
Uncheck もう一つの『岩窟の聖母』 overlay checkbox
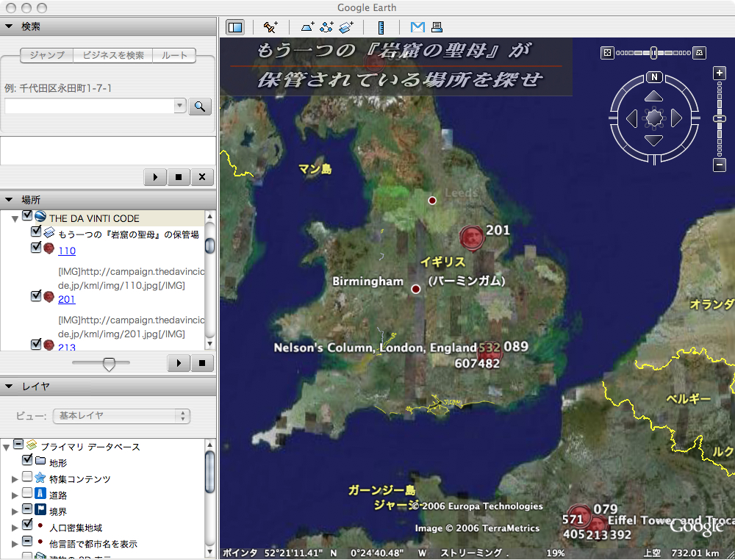click(x=36, y=231)
